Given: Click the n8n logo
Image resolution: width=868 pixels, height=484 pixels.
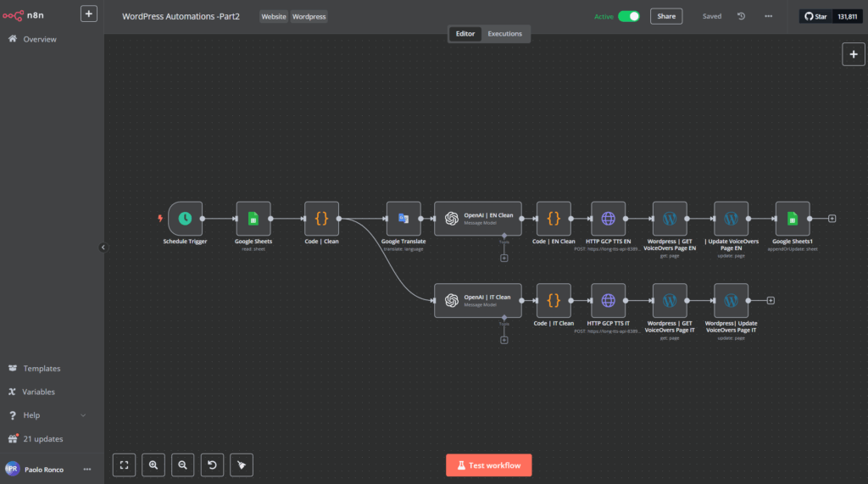Looking at the screenshot, I should click(x=23, y=15).
